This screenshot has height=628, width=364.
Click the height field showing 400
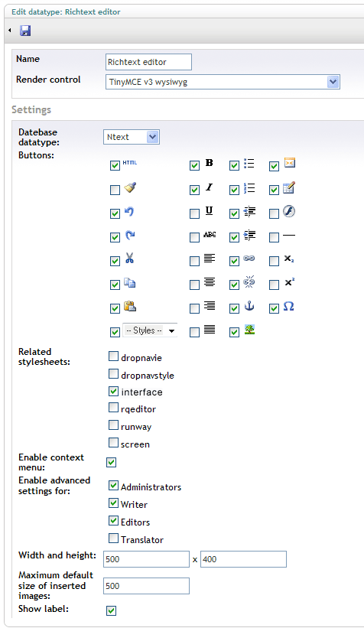coord(243,559)
